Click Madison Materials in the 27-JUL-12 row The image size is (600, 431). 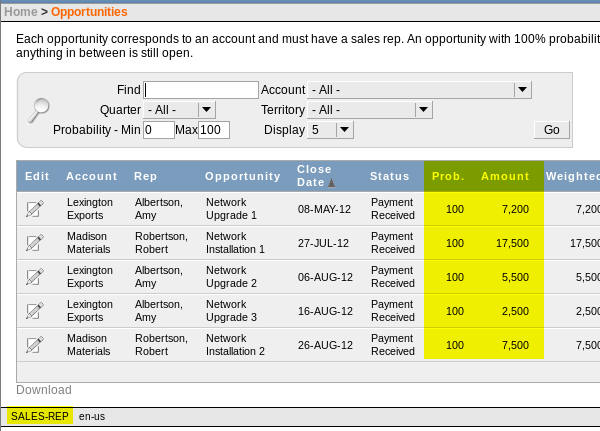88,243
